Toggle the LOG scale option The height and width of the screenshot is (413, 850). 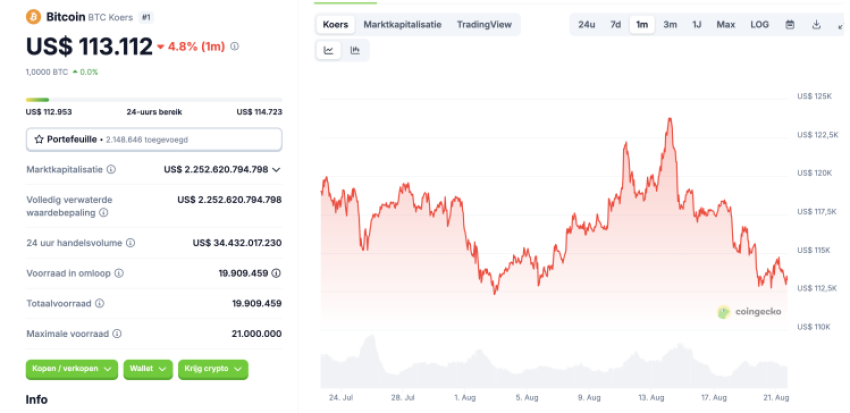[x=760, y=24]
